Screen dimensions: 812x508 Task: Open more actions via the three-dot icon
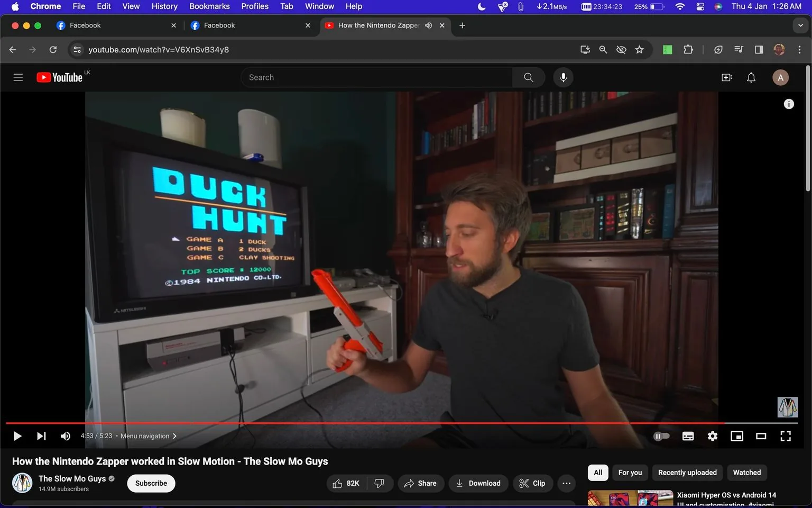pyautogui.click(x=566, y=483)
